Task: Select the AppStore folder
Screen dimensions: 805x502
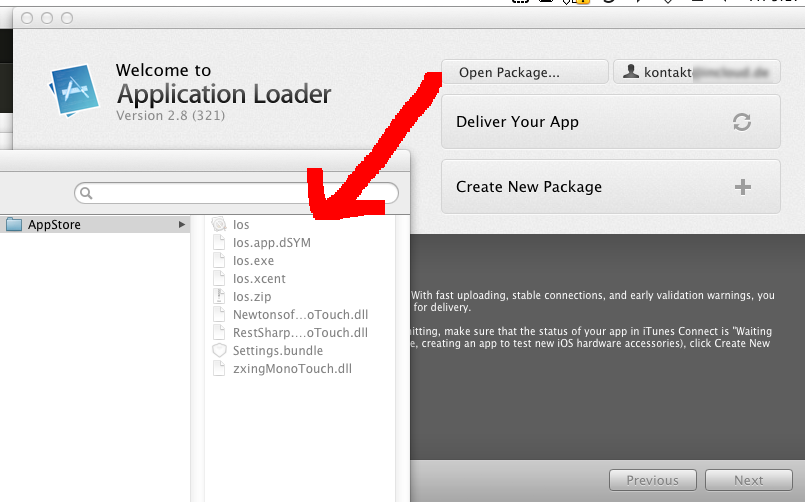Action: [54, 225]
